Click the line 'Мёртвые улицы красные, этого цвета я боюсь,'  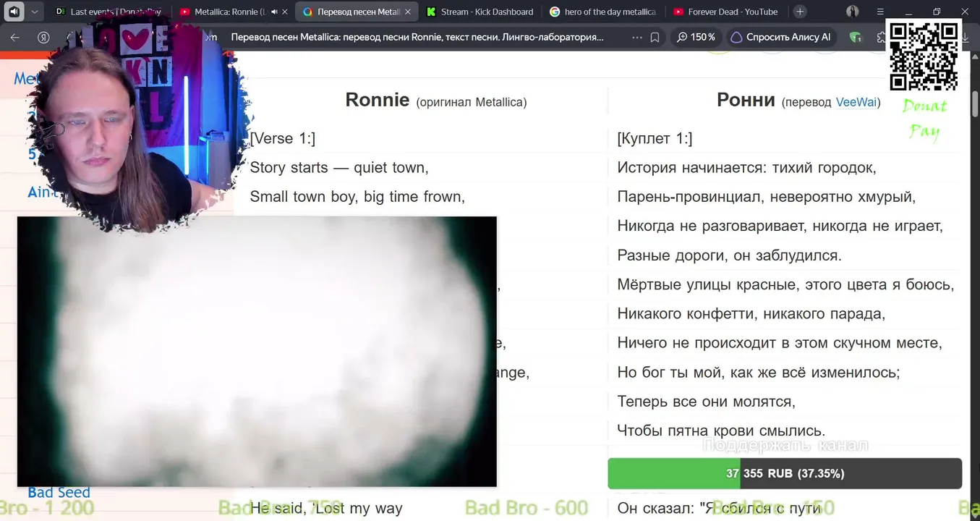pyautogui.click(x=785, y=284)
